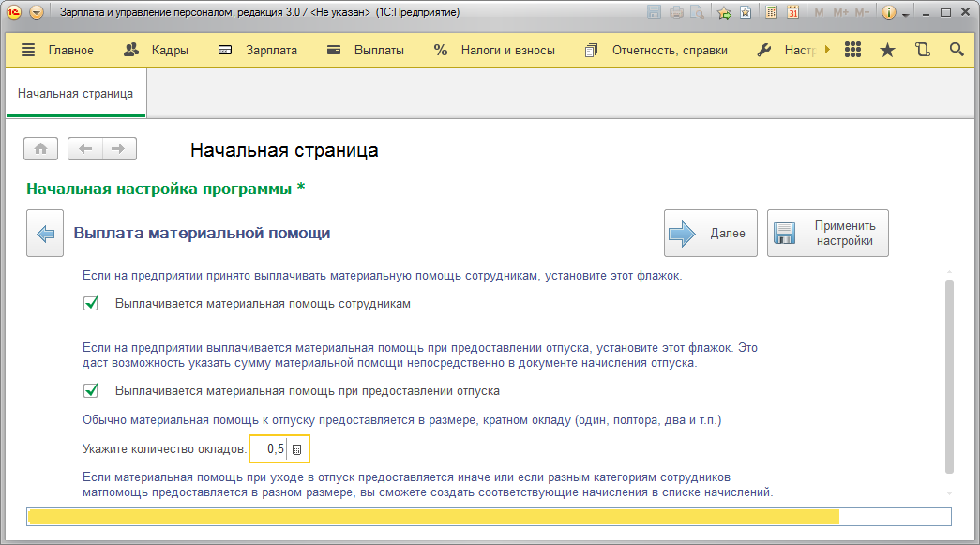Viewport: 980px width, 545px height.
Task: Open the functions grid icon
Action: 853,50
